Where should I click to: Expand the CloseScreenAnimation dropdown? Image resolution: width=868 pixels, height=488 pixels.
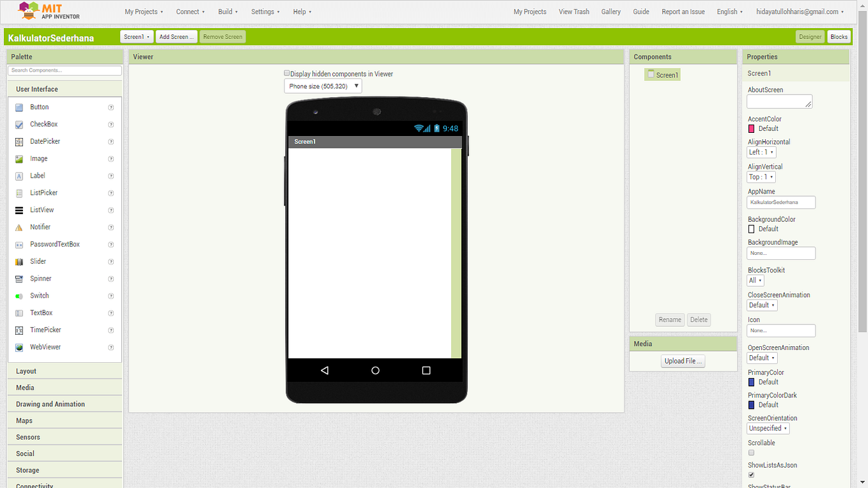click(762, 305)
